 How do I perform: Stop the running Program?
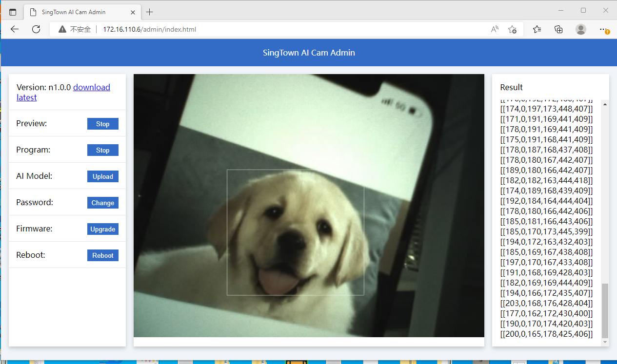[102, 150]
